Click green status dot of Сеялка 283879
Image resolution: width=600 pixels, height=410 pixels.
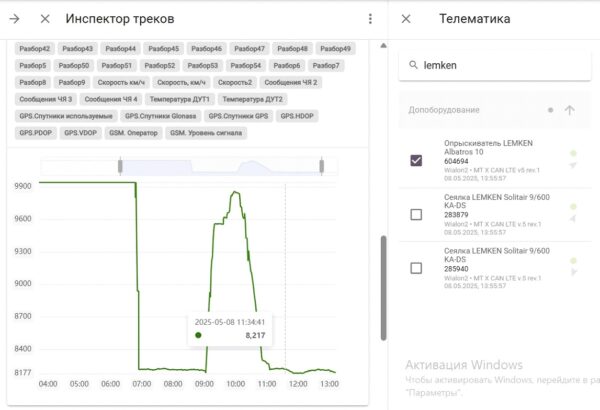[x=573, y=207]
